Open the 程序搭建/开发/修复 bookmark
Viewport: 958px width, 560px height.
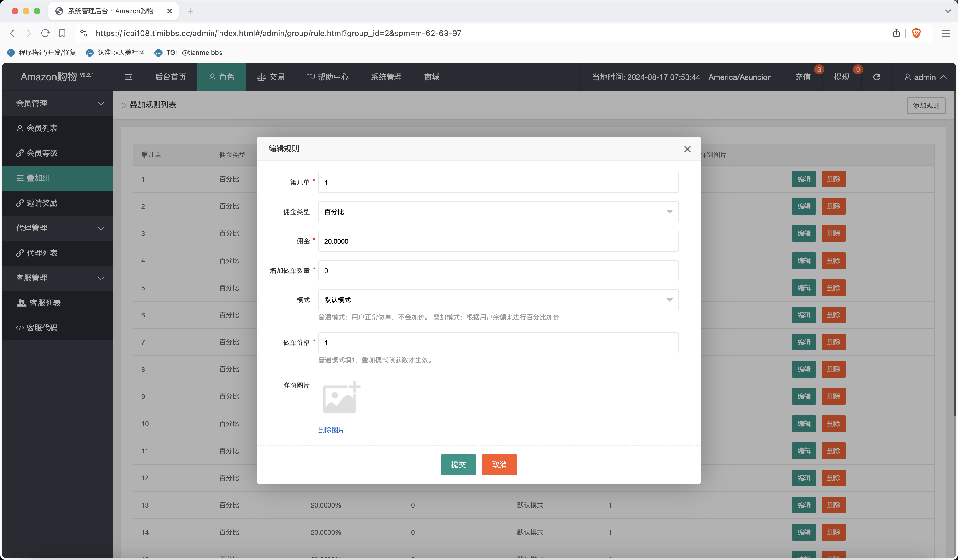tap(42, 52)
